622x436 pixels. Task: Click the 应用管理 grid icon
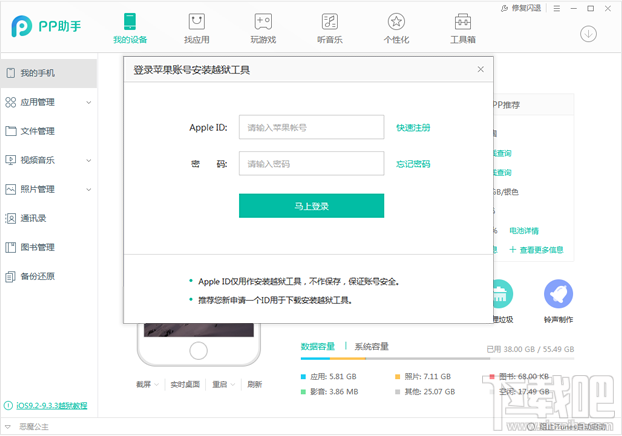pos(11,102)
